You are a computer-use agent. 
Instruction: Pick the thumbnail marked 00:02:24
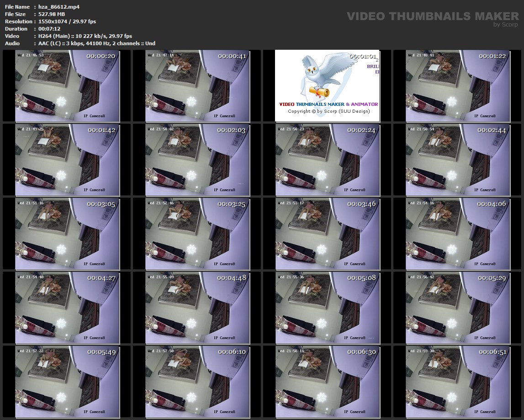pos(328,160)
